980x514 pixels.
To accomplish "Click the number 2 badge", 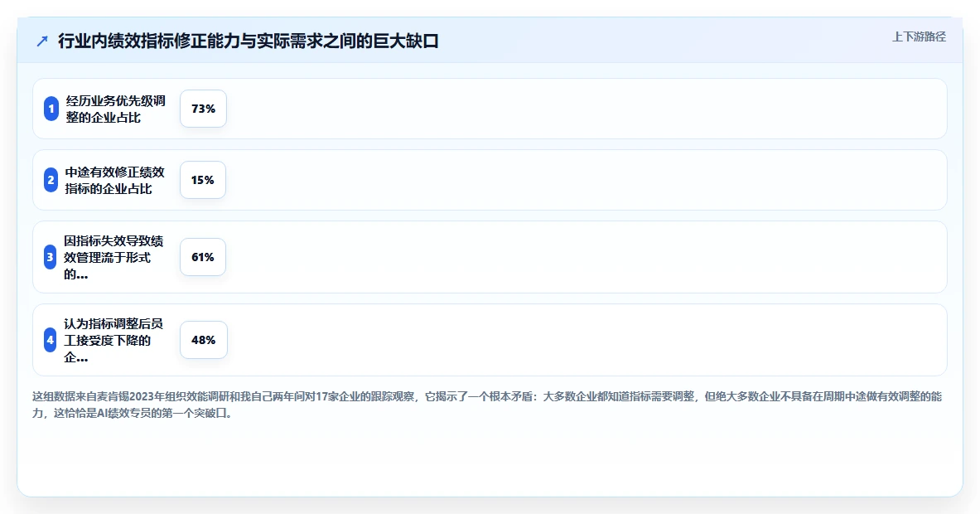I will (51, 180).
